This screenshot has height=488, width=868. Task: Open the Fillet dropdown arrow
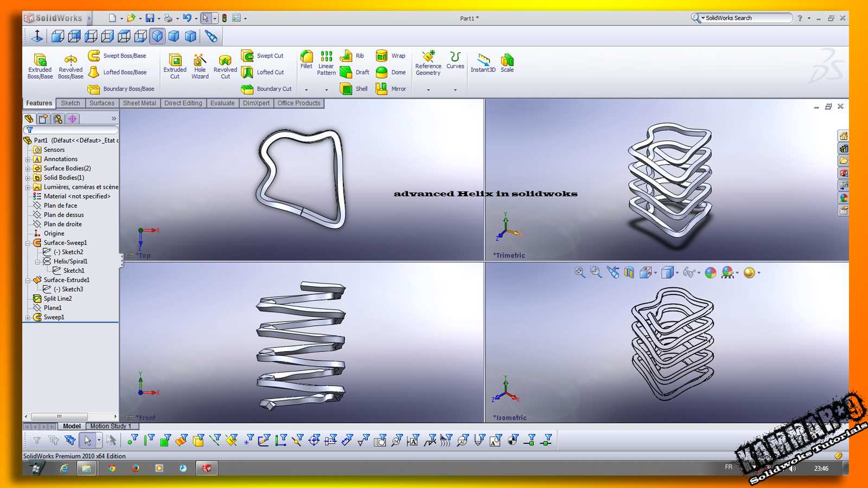coord(307,89)
